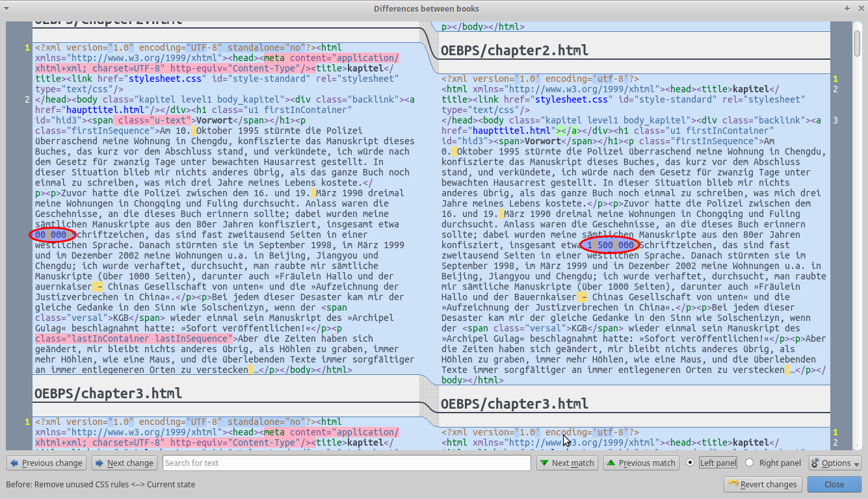Find the previous match
This screenshot has width=868, height=499.
(641, 463)
